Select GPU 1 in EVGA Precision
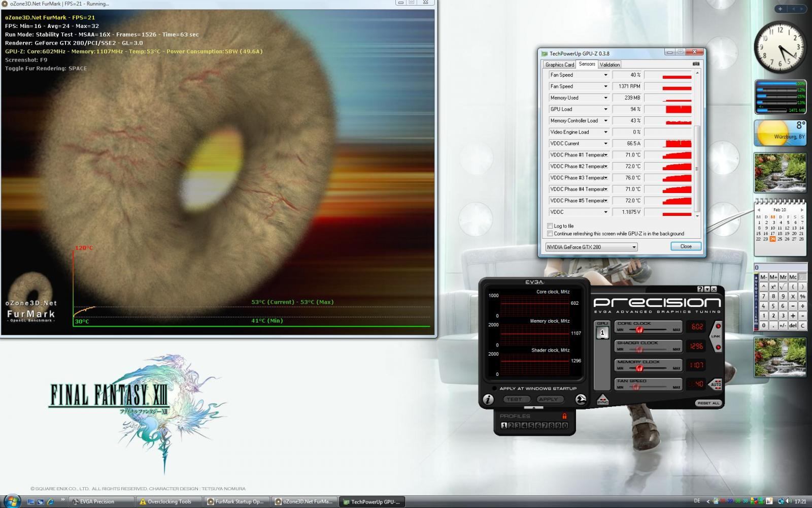This screenshot has width=812, height=508. coord(602,333)
